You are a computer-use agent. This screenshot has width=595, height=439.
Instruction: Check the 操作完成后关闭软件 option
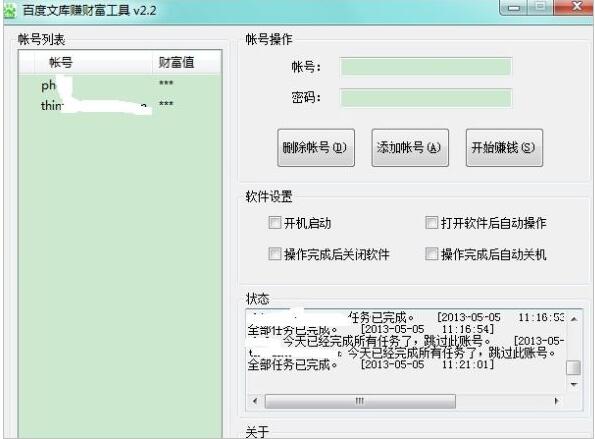coord(275,254)
